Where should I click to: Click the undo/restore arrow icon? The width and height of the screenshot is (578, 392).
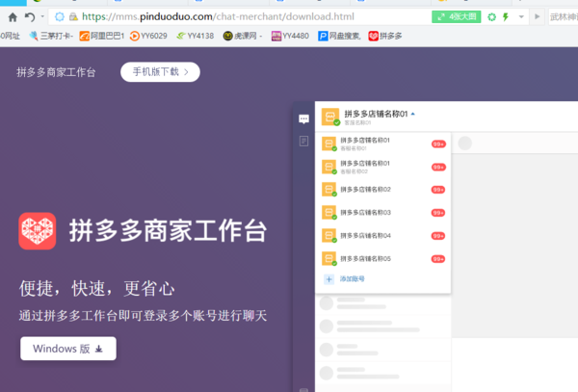pos(30,17)
